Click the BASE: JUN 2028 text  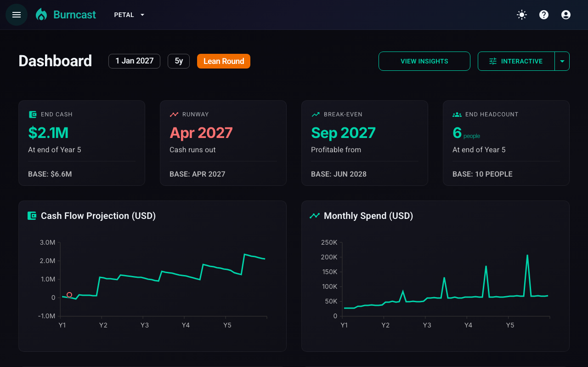339,174
